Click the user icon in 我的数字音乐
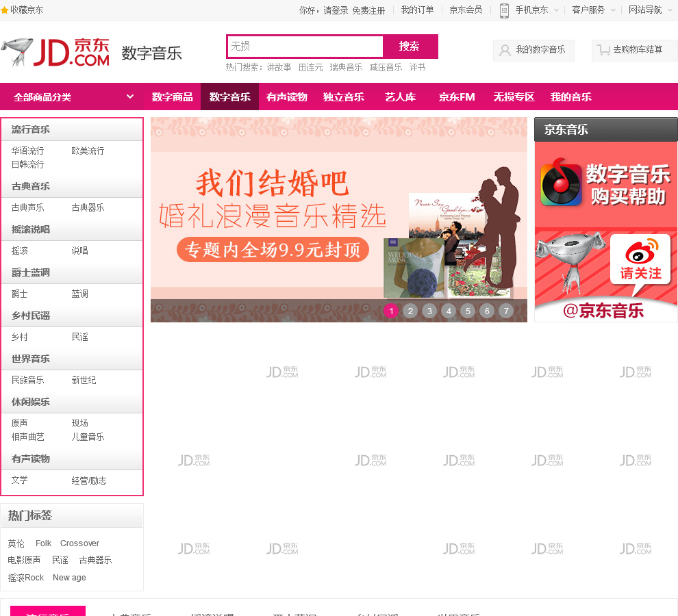 pyautogui.click(x=505, y=50)
